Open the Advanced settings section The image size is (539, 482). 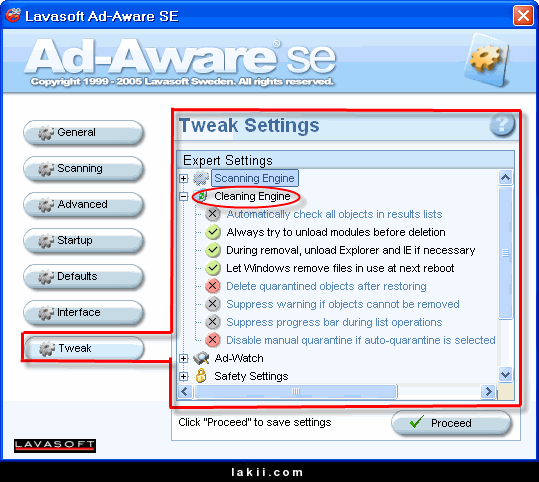click(x=83, y=205)
